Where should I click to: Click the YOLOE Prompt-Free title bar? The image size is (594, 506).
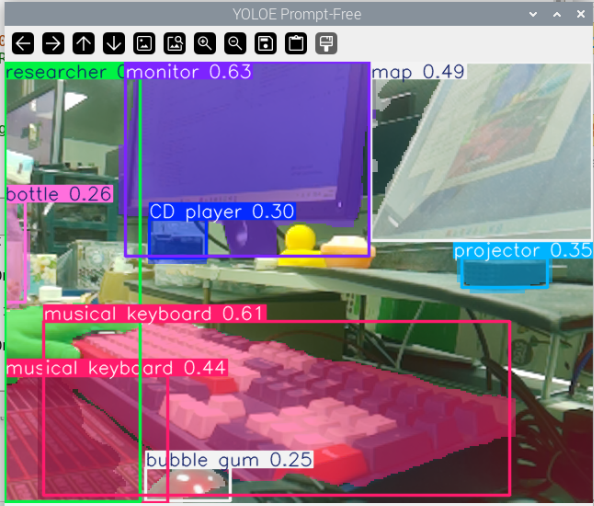tap(297, 14)
